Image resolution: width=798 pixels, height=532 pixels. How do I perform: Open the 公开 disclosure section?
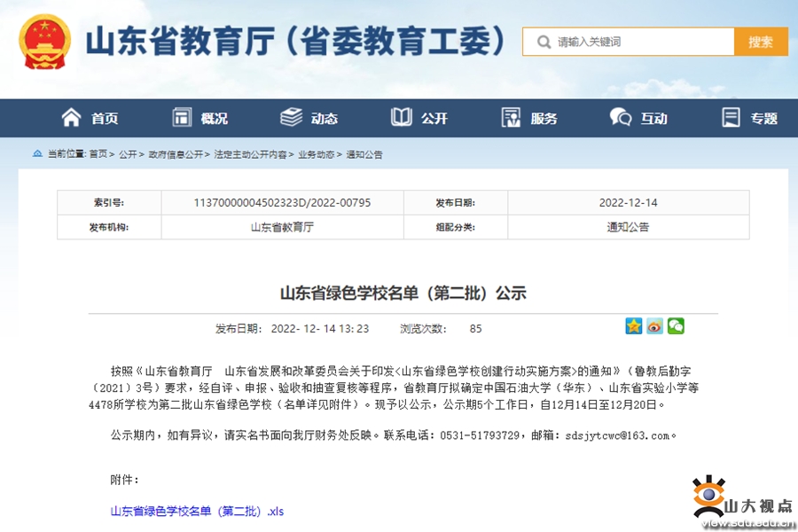(x=419, y=118)
